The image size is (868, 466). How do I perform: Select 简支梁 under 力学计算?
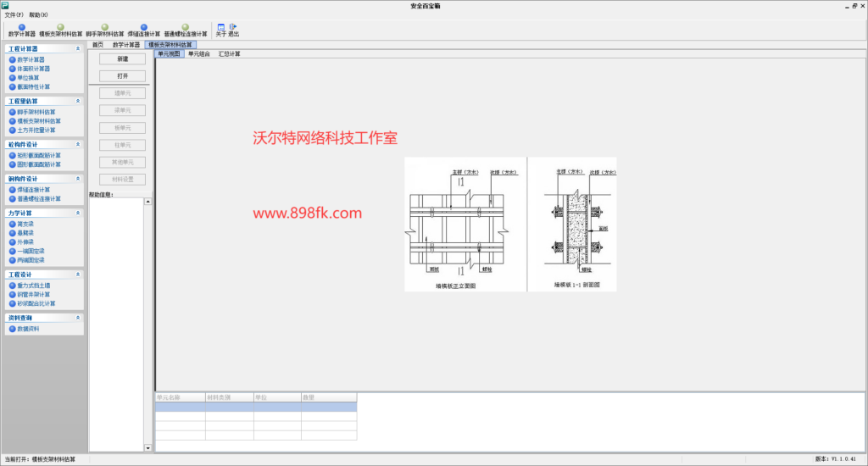pos(25,225)
